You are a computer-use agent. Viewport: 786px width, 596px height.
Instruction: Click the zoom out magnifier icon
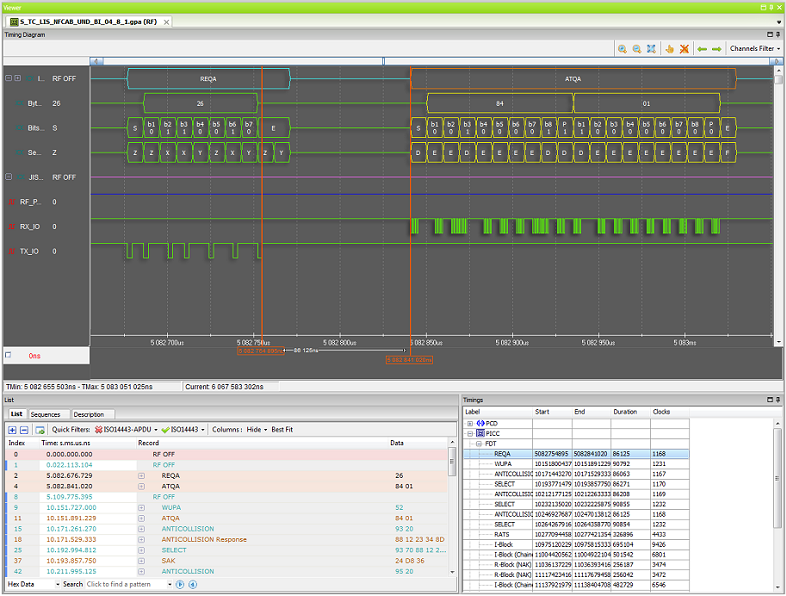pyautogui.click(x=636, y=48)
